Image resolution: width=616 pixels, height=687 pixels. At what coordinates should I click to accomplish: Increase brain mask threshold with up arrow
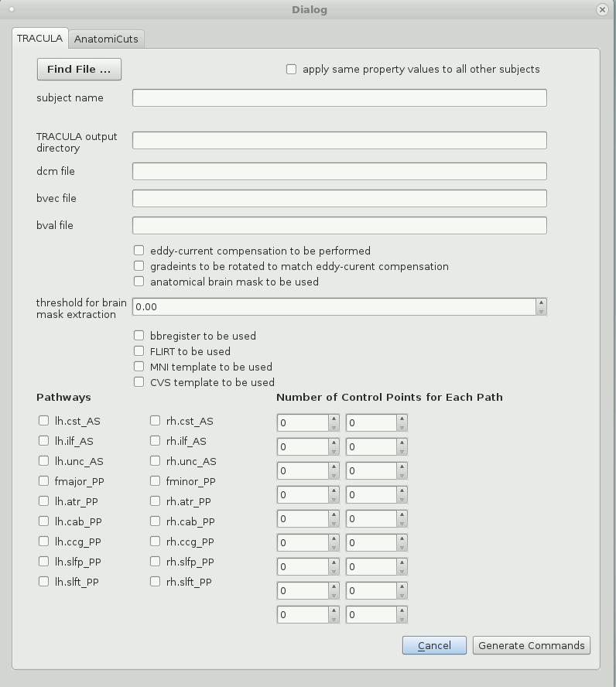click(x=541, y=302)
